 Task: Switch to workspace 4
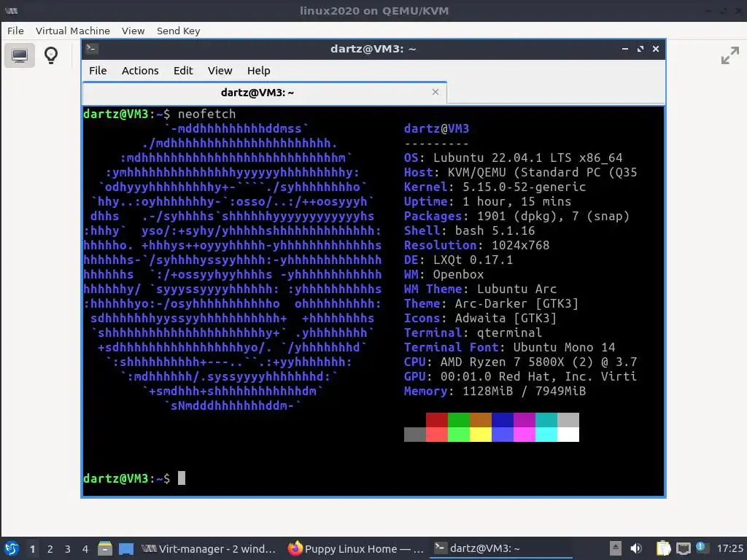click(x=85, y=549)
